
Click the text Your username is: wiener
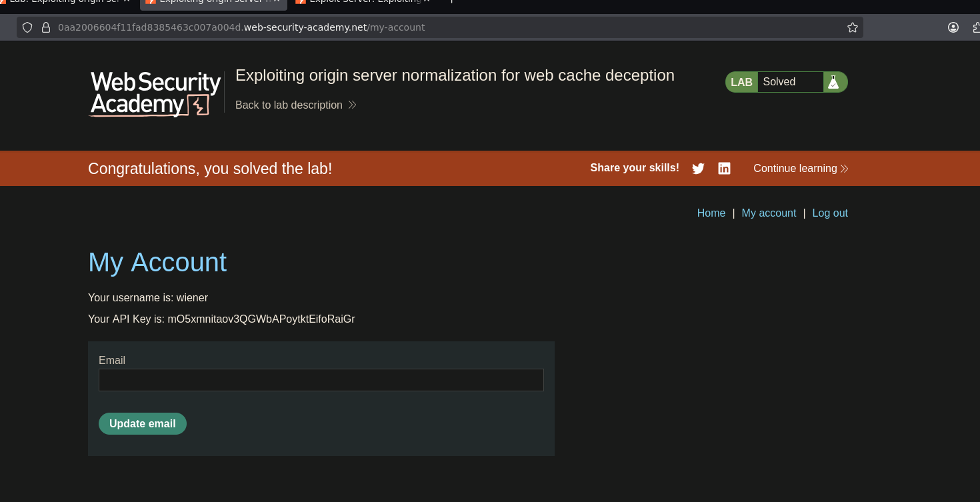pos(148,298)
